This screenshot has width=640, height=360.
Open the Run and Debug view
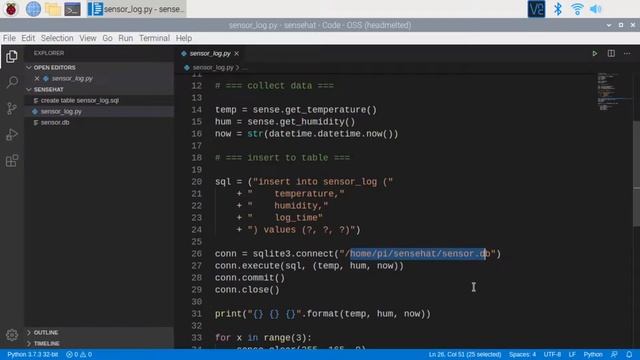coord(12,134)
